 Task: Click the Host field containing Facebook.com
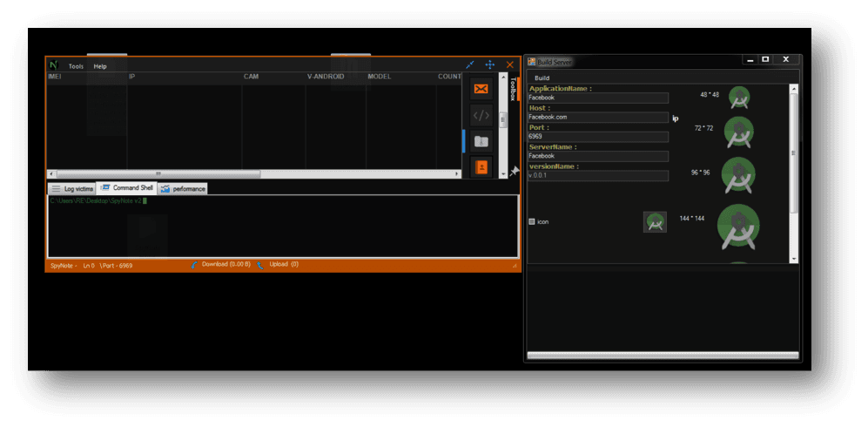pyautogui.click(x=598, y=118)
